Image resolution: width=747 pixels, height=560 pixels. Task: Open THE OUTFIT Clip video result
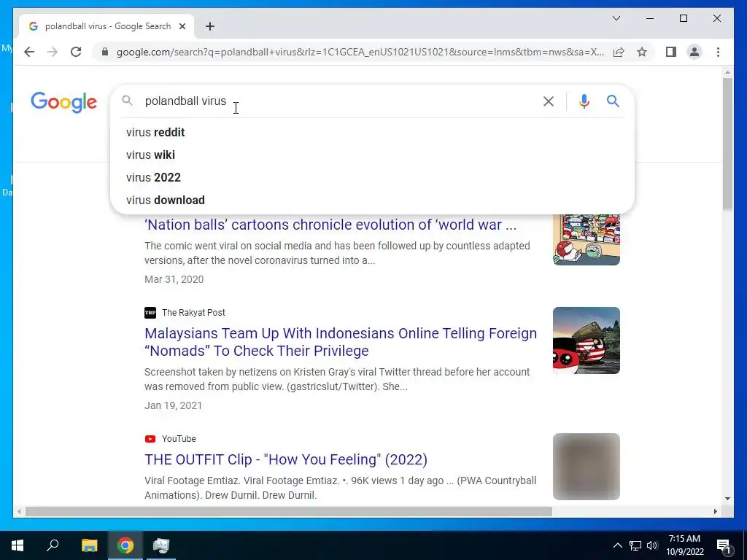coord(286,459)
